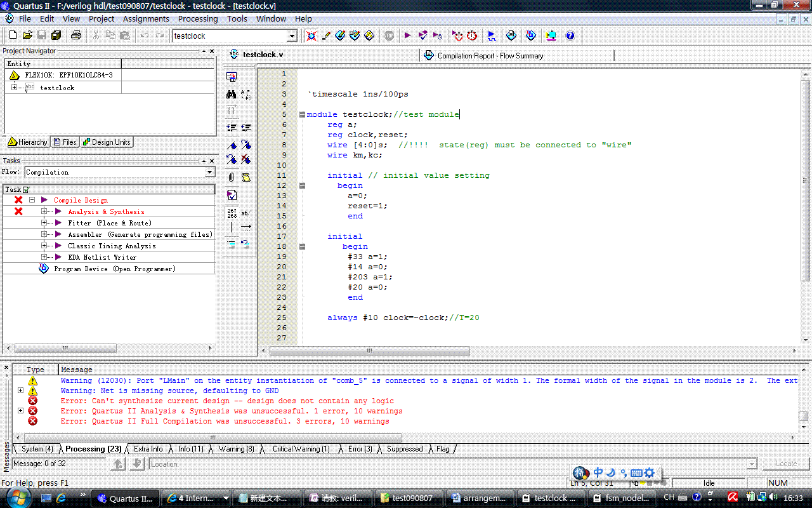Screen dimensions: 812x508
Task: Click the Start Compilation play icon
Action: [x=407, y=36]
